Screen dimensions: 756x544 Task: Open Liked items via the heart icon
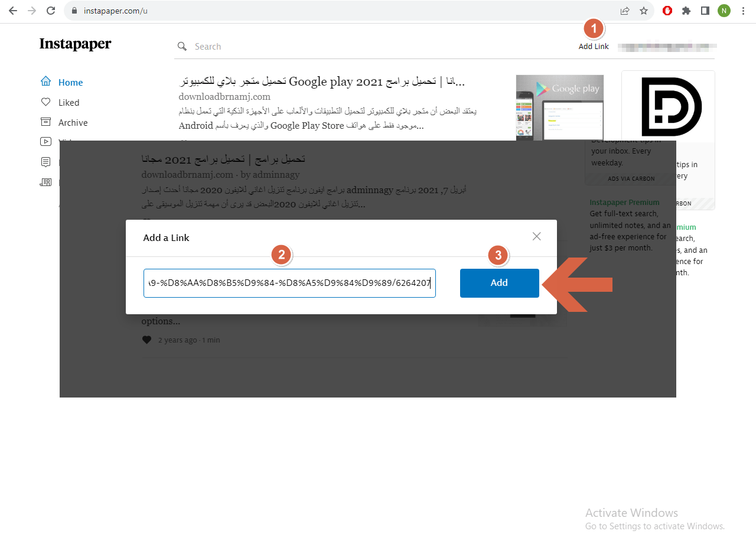[x=45, y=102]
